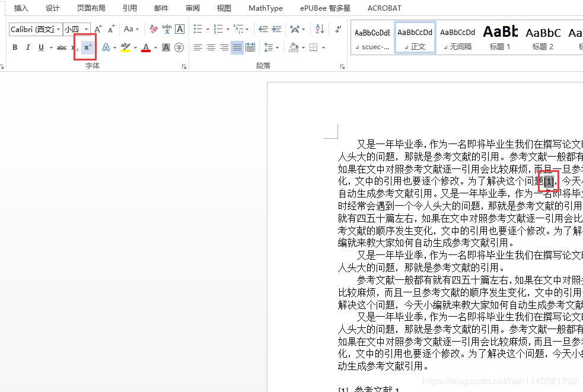Toggle character shading
The image size is (583, 392).
pos(166,47)
